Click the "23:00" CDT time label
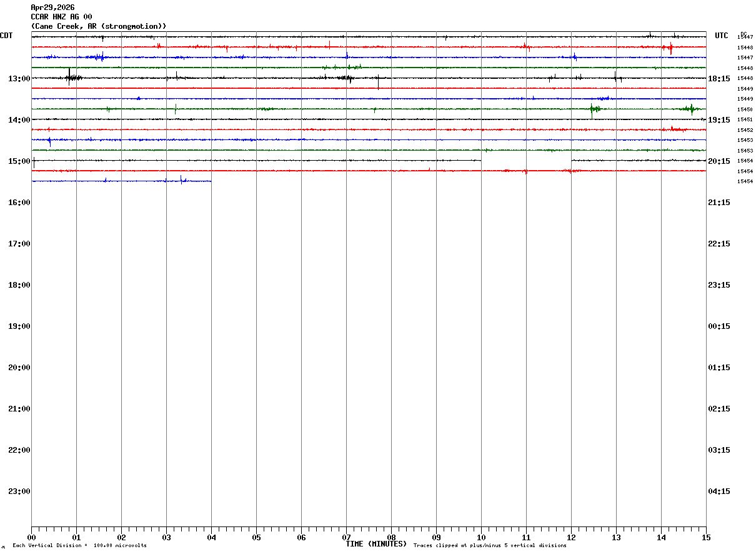This screenshot has height=554, width=756. tap(19, 491)
